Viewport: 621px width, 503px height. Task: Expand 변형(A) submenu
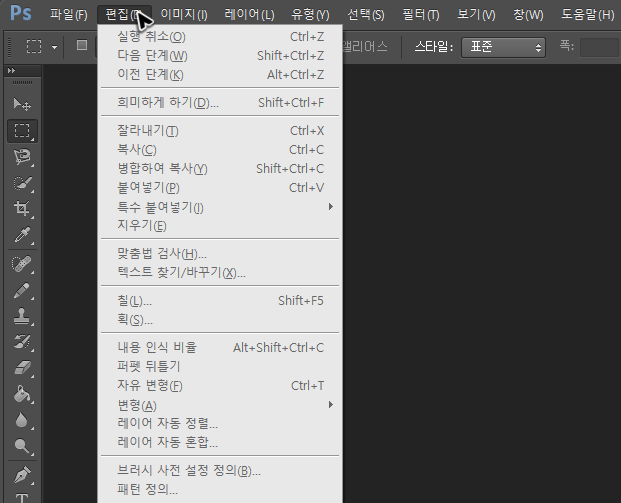point(220,405)
